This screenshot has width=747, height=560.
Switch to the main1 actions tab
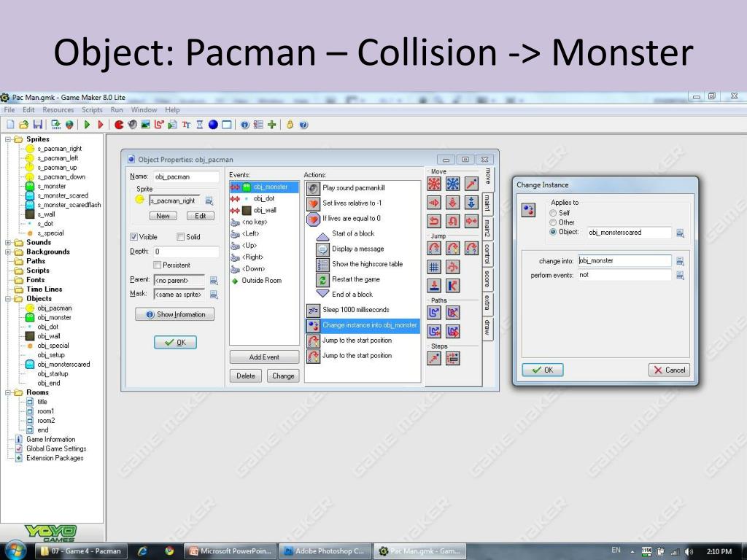click(x=487, y=203)
